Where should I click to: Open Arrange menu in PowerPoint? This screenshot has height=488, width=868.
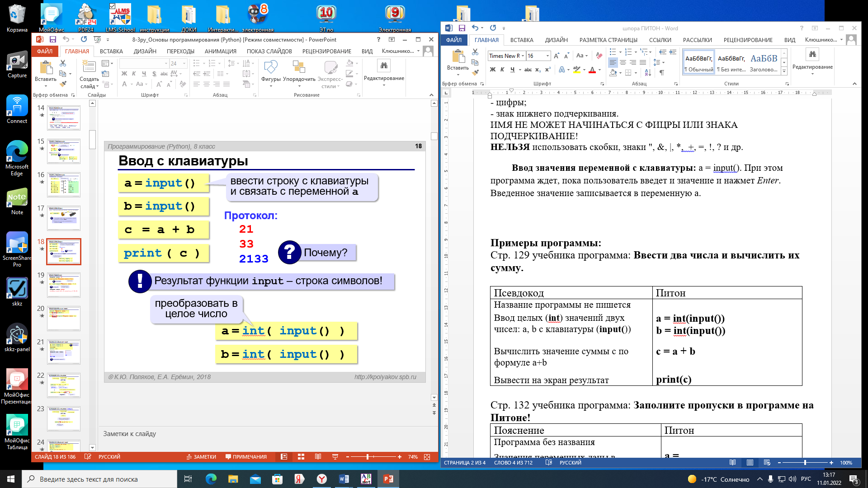[299, 72]
